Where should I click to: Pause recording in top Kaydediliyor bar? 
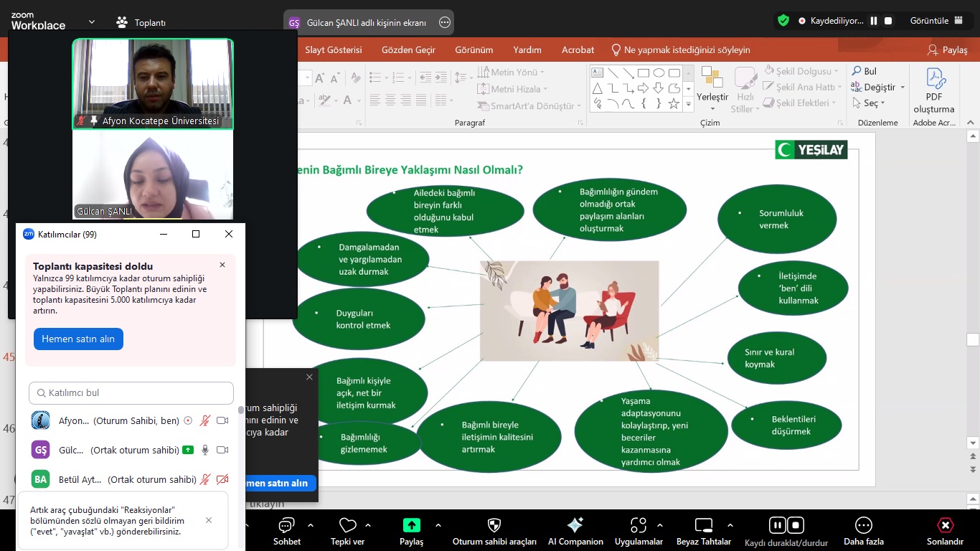click(x=874, y=21)
